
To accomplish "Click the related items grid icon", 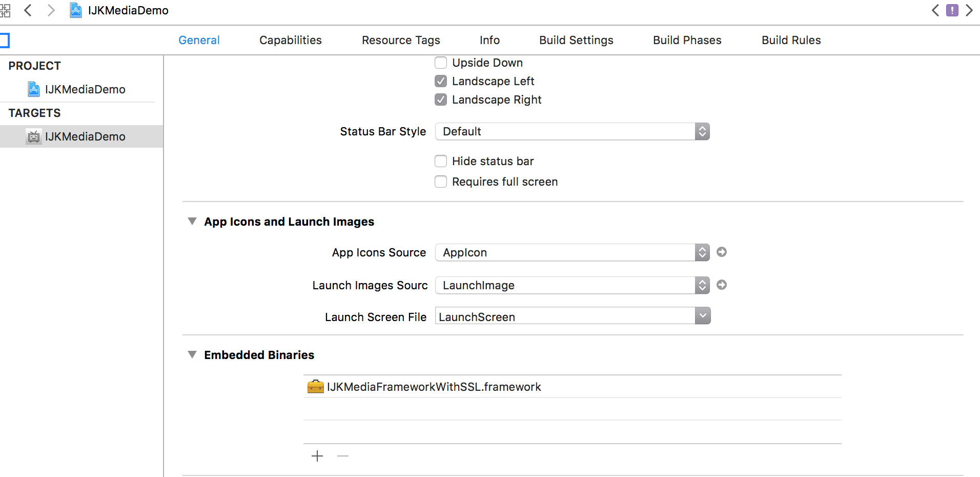I will 5,10.
